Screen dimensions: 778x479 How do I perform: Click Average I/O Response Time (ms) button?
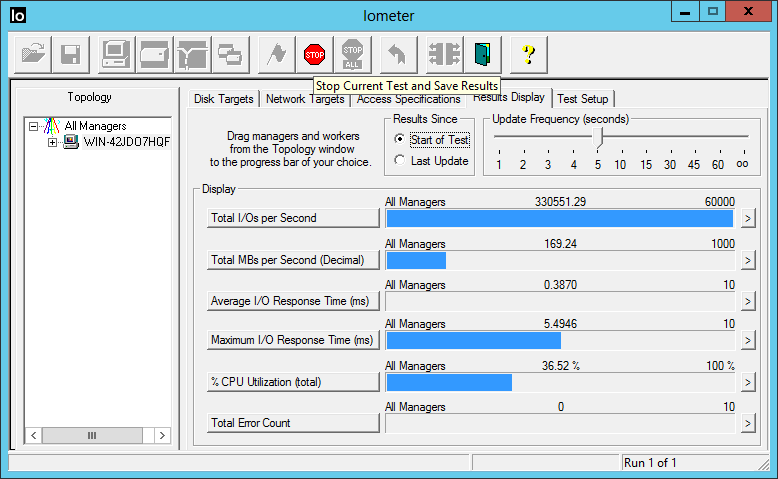293,301
